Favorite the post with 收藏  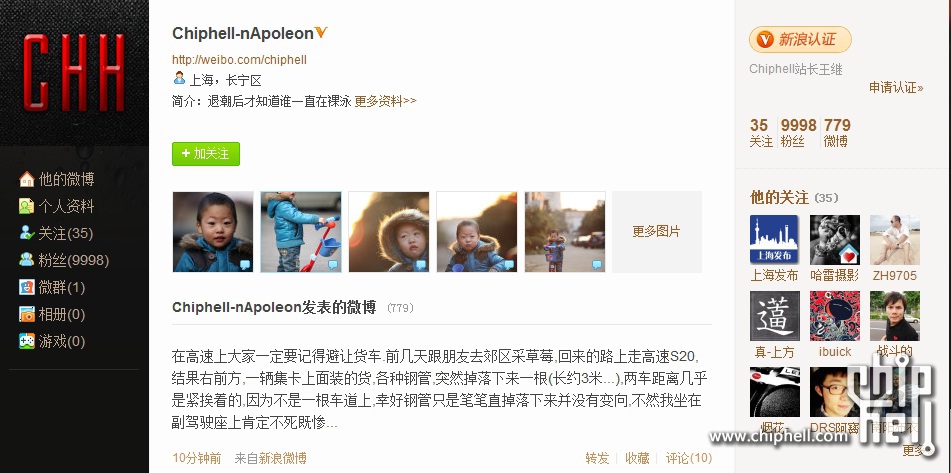(637, 458)
